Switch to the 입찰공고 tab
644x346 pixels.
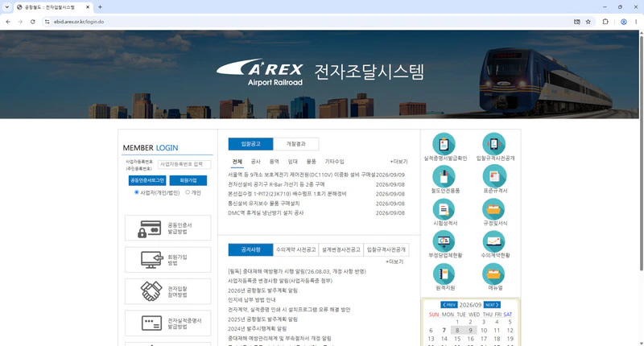[250, 144]
